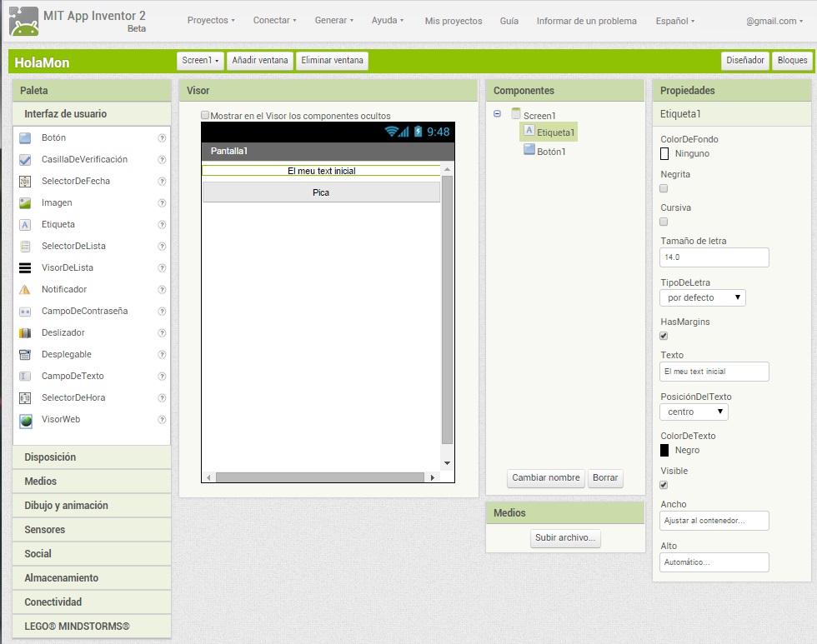
Task: Open the Generar menu
Action: coord(334,20)
